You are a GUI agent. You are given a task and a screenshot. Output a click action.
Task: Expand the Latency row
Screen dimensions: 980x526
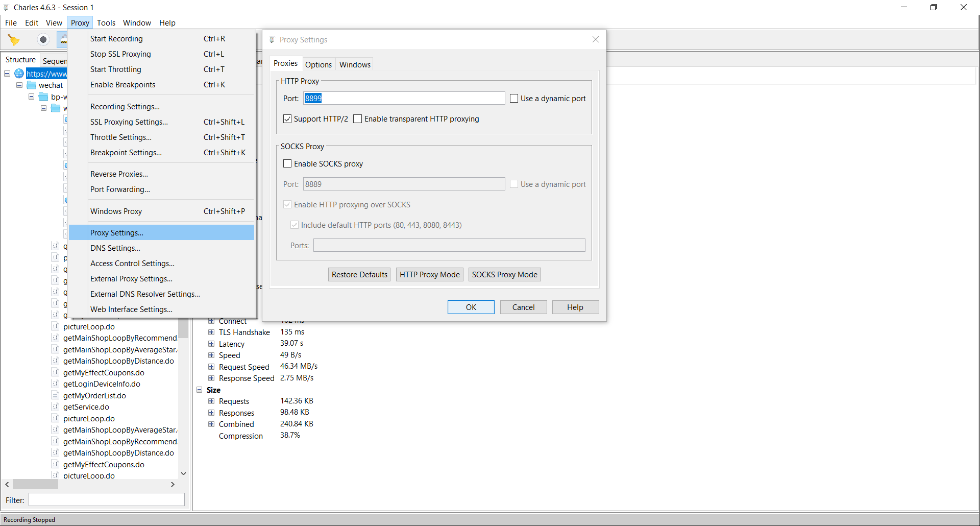pyautogui.click(x=211, y=344)
